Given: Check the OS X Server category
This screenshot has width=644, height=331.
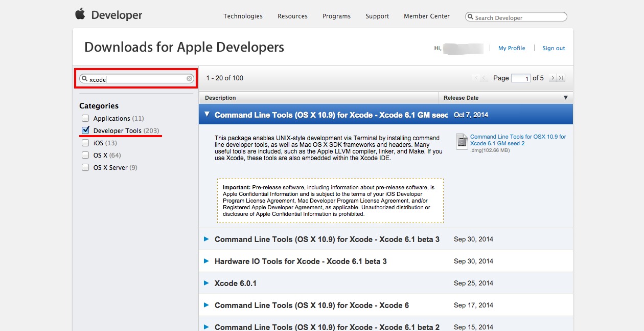Looking at the screenshot, I should click(x=85, y=167).
